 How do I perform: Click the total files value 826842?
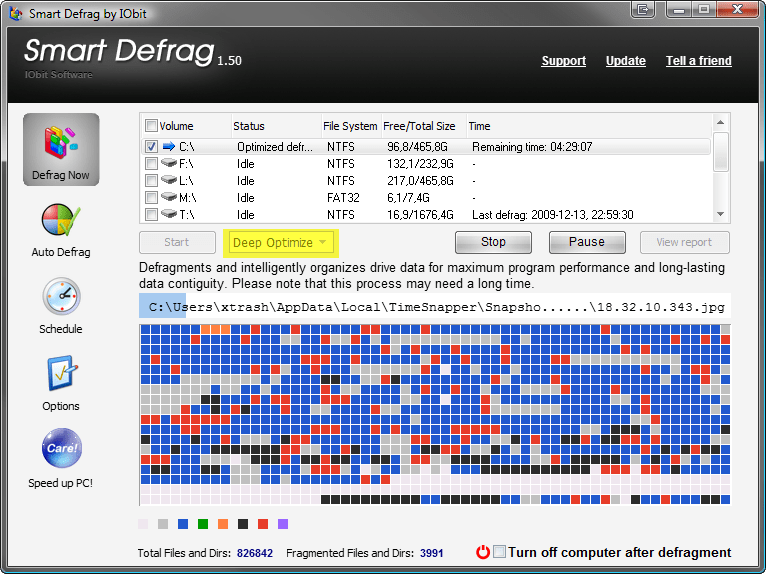[255, 553]
